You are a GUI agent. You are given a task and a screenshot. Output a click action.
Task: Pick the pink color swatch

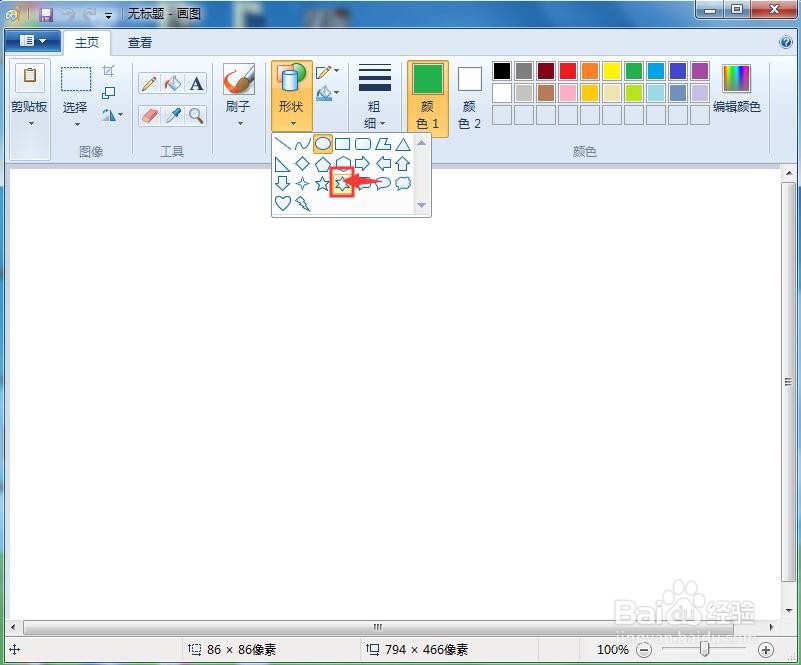point(568,93)
